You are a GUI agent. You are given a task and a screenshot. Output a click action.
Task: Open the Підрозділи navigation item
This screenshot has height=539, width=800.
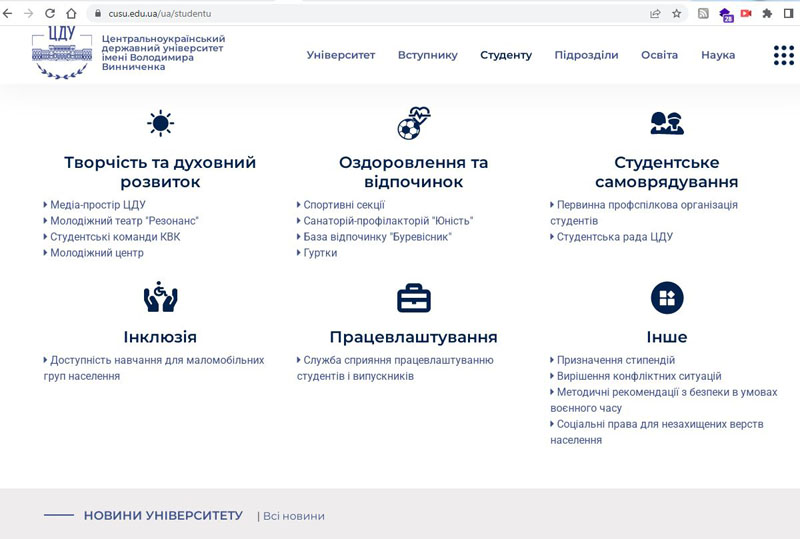pyautogui.click(x=586, y=55)
